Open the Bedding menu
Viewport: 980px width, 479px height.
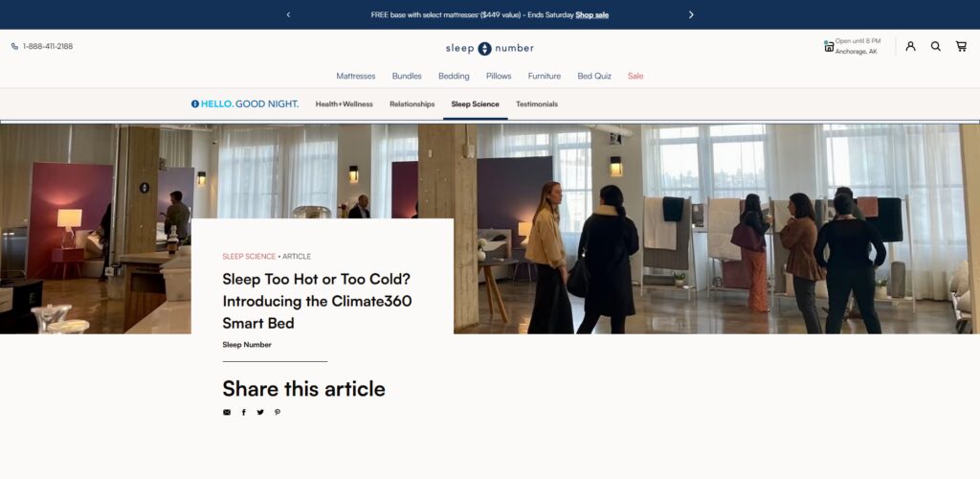454,76
